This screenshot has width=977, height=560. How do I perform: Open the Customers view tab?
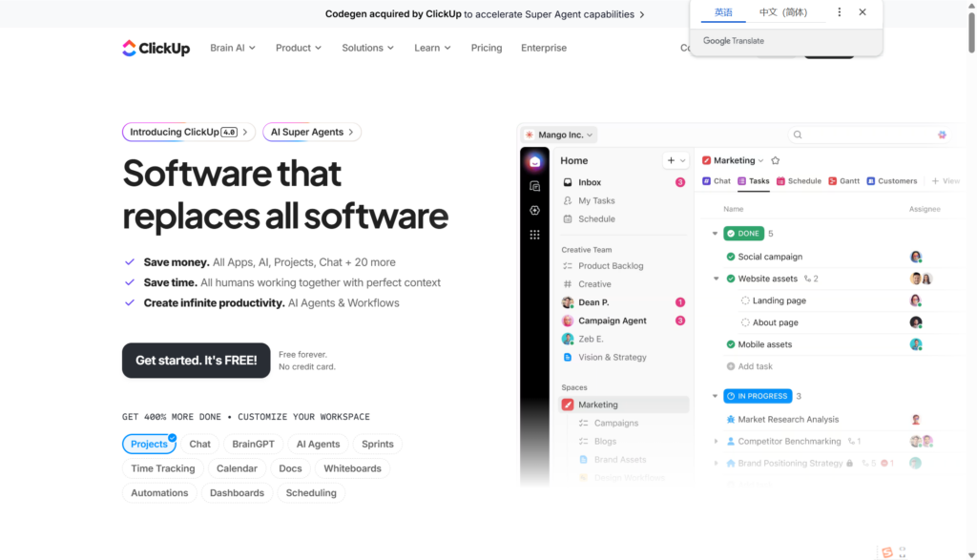tap(892, 180)
